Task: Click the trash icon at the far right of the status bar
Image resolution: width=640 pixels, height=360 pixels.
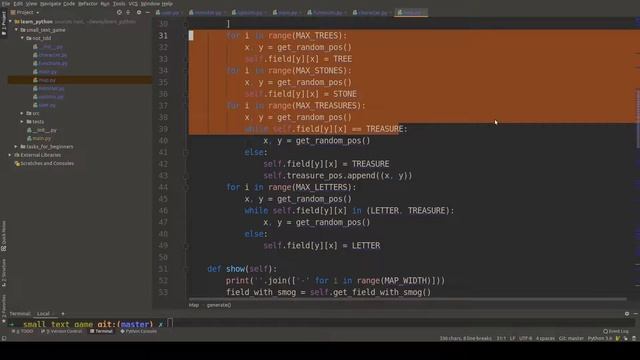Action: pos(634,338)
